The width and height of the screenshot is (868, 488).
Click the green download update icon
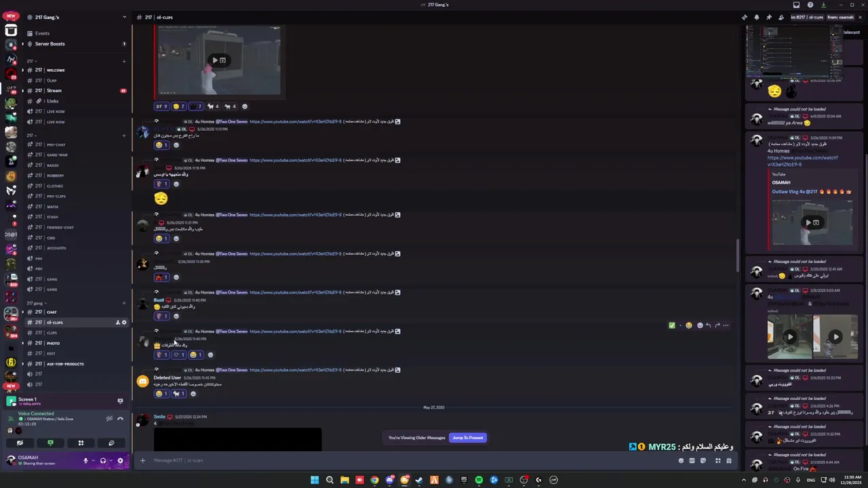pos(823,5)
